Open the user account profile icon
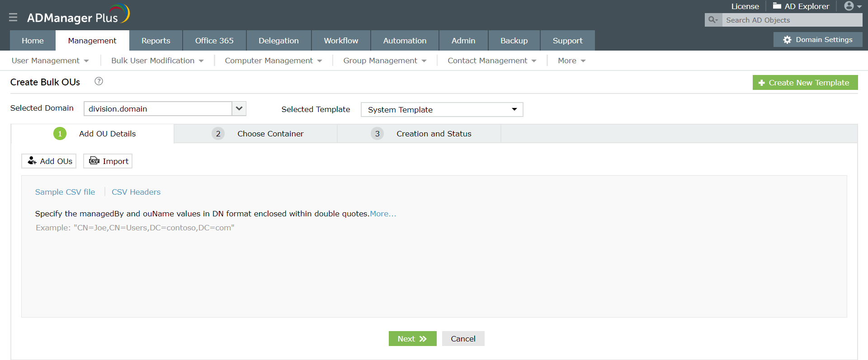 [x=849, y=6]
